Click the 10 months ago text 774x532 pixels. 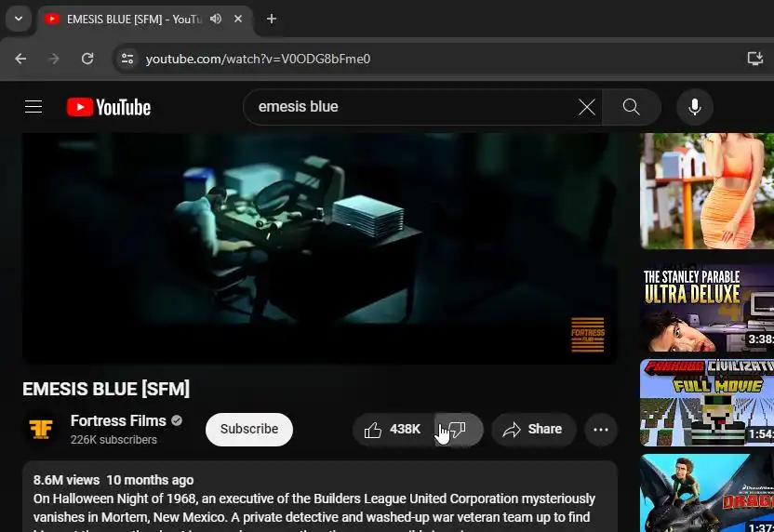click(x=150, y=480)
